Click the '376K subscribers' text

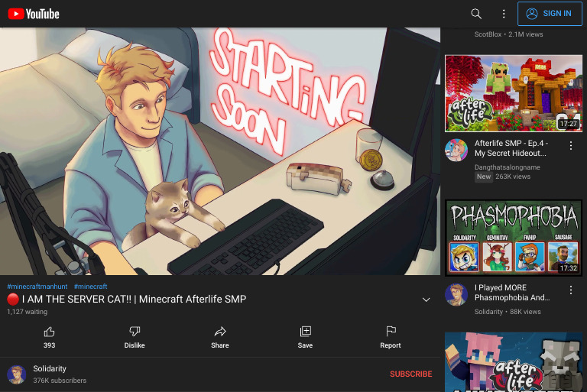coord(60,381)
